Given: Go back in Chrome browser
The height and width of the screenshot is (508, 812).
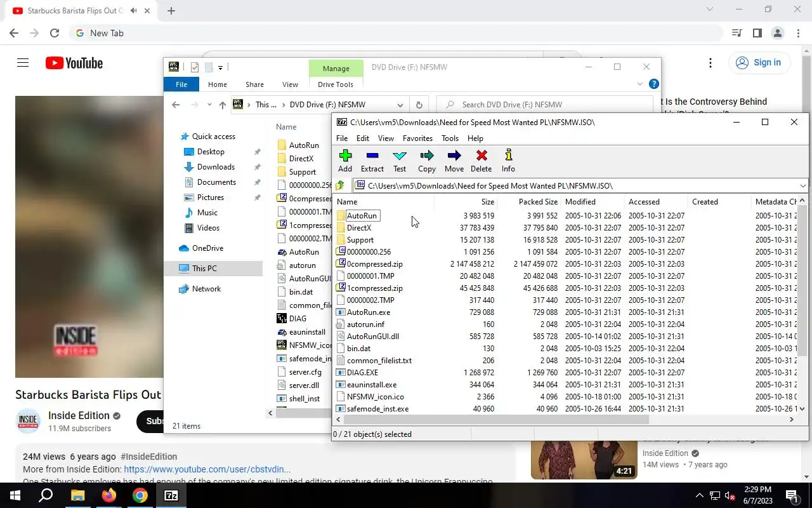Looking at the screenshot, I should [x=14, y=33].
